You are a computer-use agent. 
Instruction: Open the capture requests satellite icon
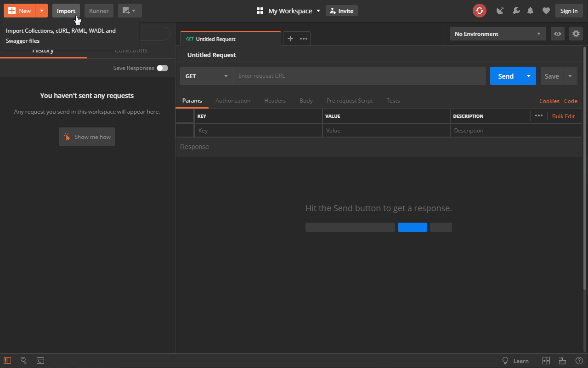[x=500, y=11]
